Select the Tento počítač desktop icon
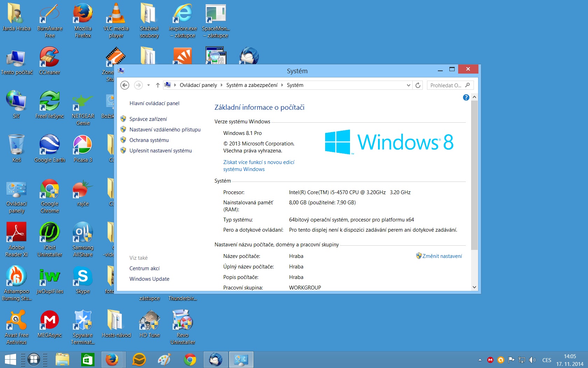Viewport: 588px width, 368px height. click(x=16, y=62)
